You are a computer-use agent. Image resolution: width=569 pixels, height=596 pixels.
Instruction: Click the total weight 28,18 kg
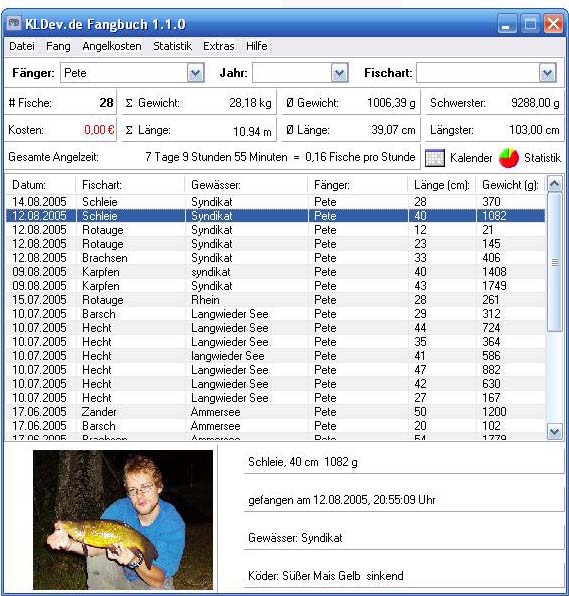coord(250,103)
